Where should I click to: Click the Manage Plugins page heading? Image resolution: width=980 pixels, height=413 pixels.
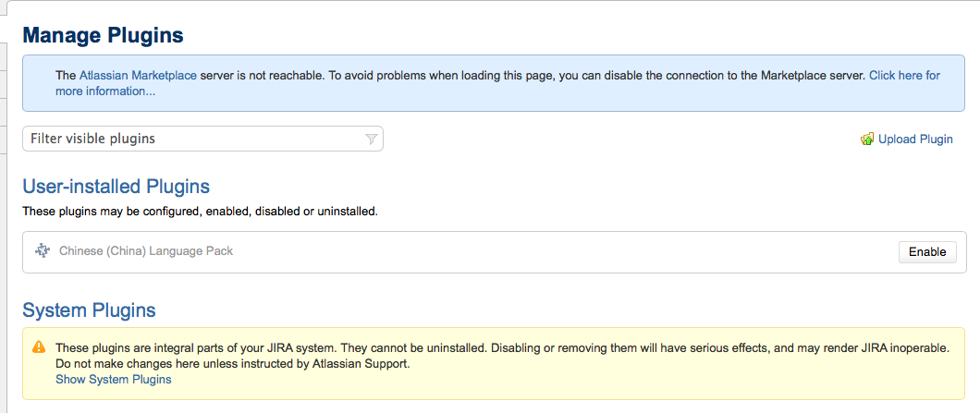(x=103, y=36)
